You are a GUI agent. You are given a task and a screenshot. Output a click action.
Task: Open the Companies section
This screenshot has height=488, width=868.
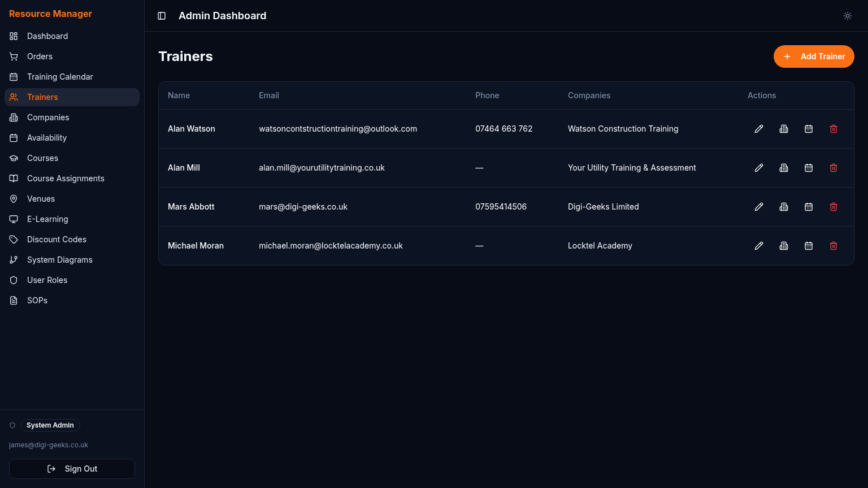[72, 117]
